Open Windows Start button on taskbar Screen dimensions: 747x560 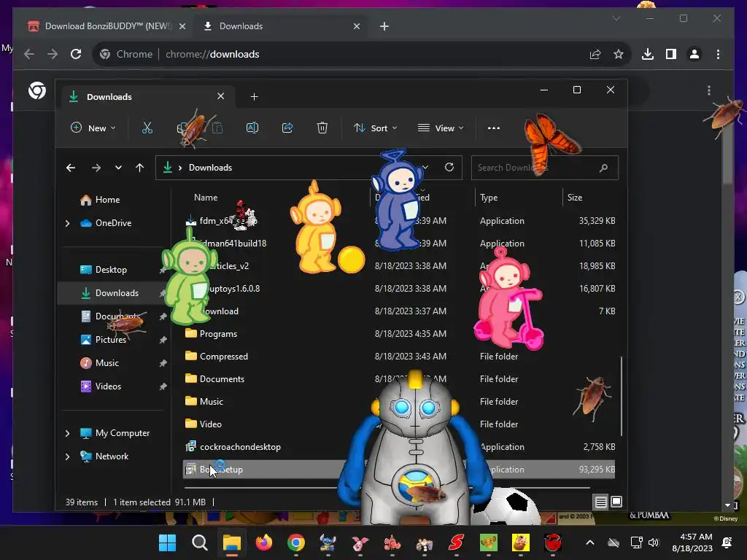click(167, 542)
